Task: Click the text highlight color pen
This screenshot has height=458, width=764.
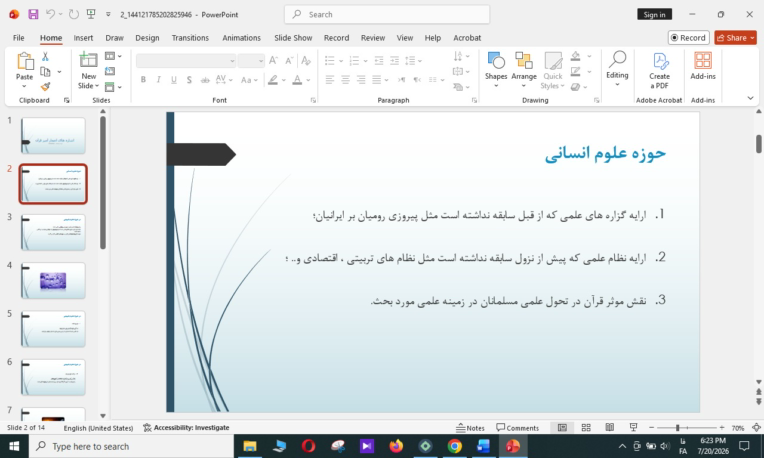Action: [273, 79]
